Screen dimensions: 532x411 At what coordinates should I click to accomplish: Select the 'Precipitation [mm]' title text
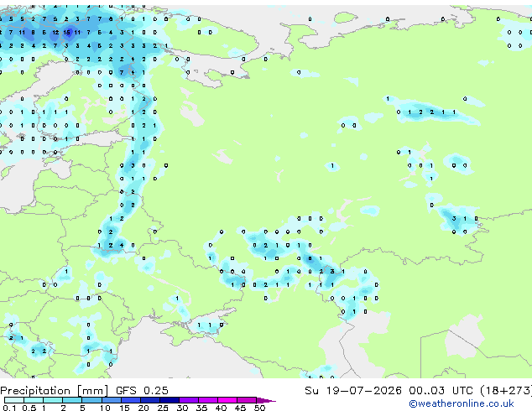point(55,391)
